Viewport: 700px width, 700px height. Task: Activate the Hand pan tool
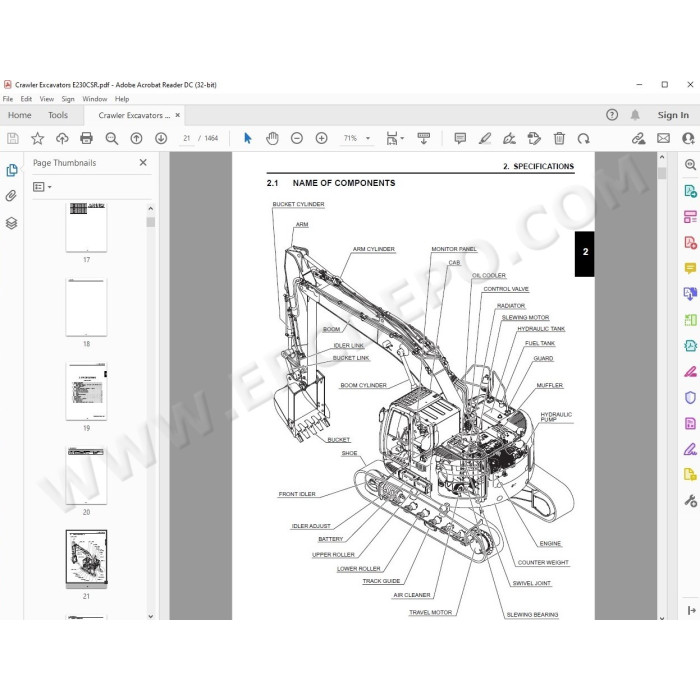(272, 138)
